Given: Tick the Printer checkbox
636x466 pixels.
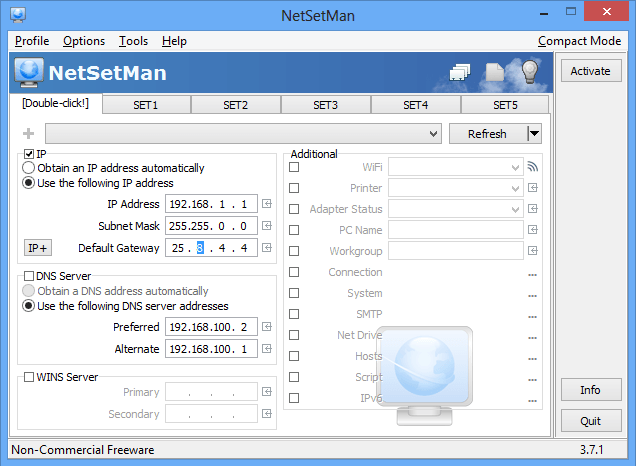Looking at the screenshot, I should coord(294,188).
